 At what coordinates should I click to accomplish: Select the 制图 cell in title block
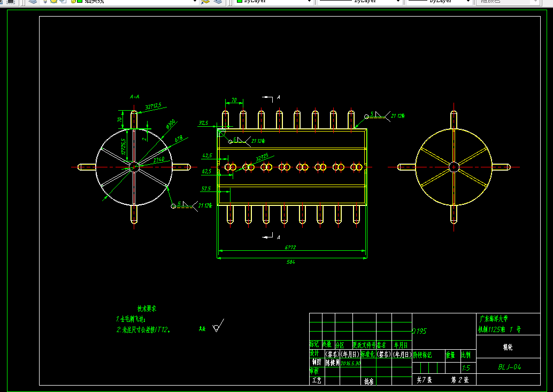[x=317, y=363]
